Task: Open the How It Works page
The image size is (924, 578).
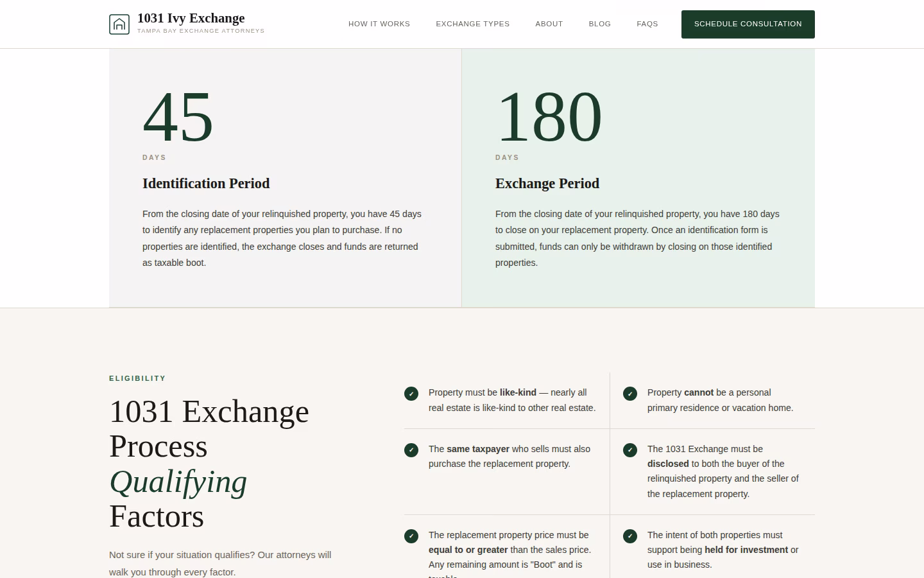Action: coord(379,24)
